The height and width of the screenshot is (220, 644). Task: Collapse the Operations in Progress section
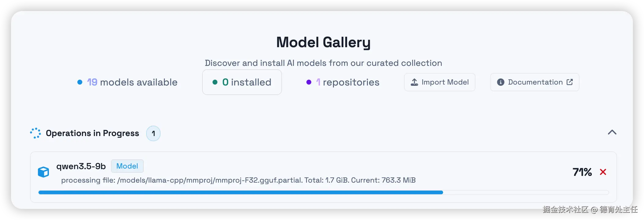(612, 132)
